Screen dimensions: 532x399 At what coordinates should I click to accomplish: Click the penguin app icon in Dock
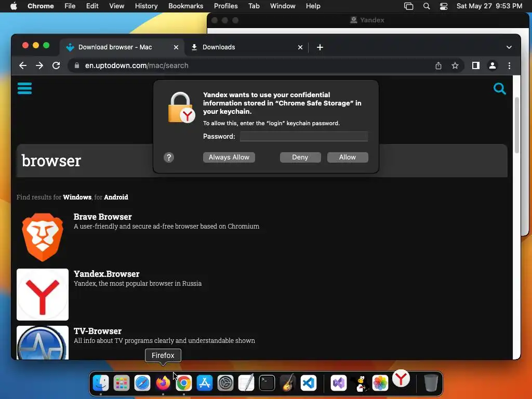(x=361, y=383)
